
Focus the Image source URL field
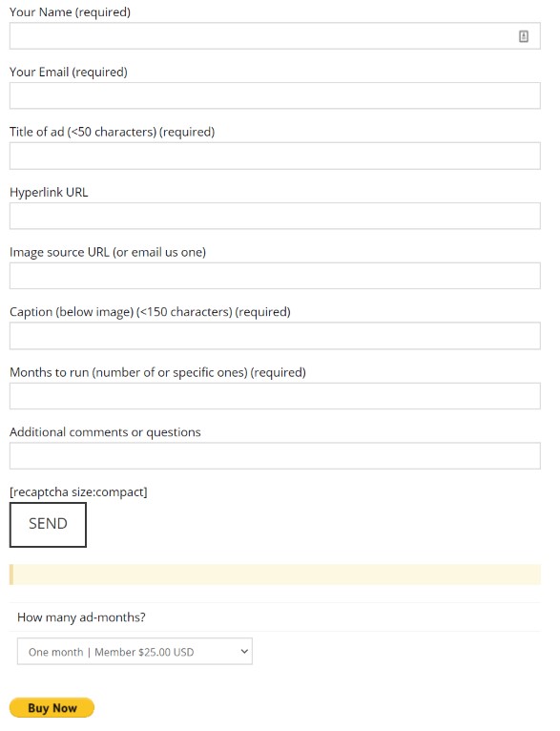pos(275,276)
